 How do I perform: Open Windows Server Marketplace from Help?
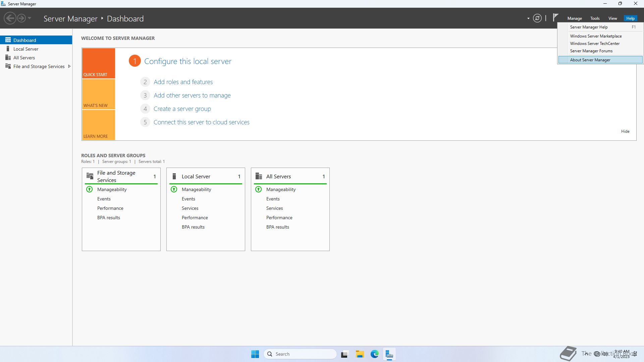[x=600, y=36]
